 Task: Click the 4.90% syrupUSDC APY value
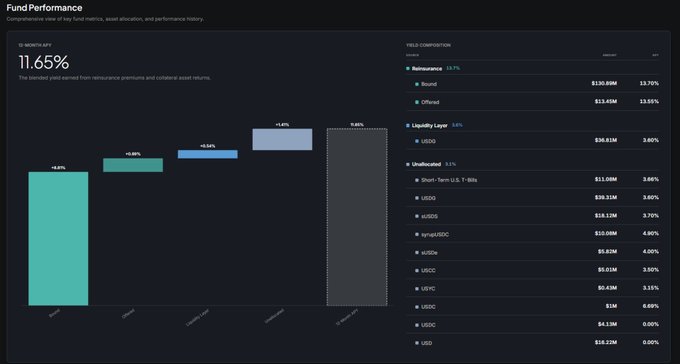tap(651, 234)
